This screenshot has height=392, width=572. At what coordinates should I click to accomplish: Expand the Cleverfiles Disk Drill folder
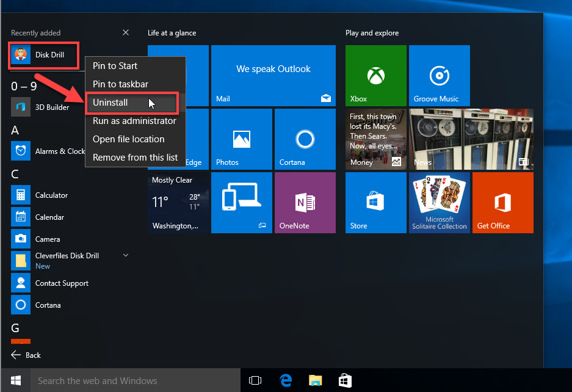[x=126, y=255]
